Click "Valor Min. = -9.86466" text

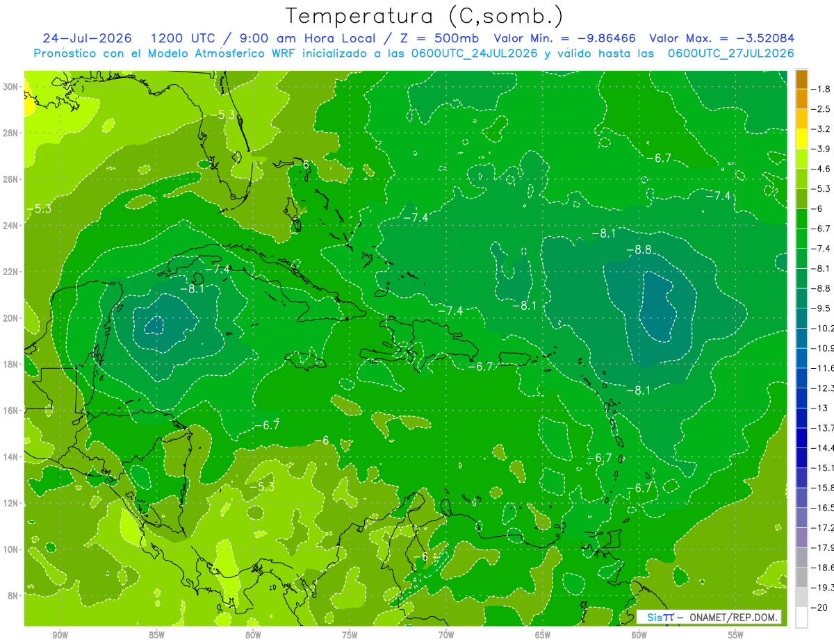click(x=565, y=38)
